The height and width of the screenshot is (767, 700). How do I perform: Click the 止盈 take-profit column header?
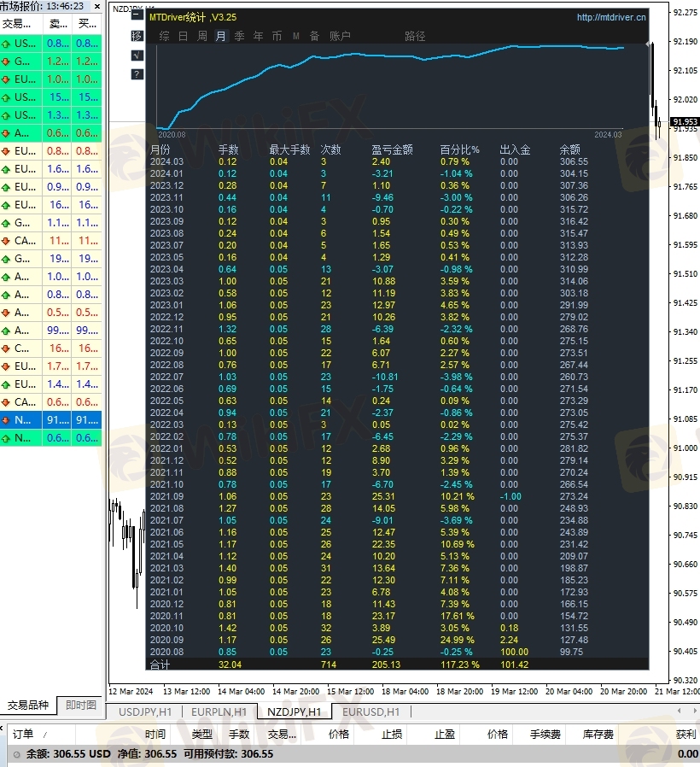[445, 735]
